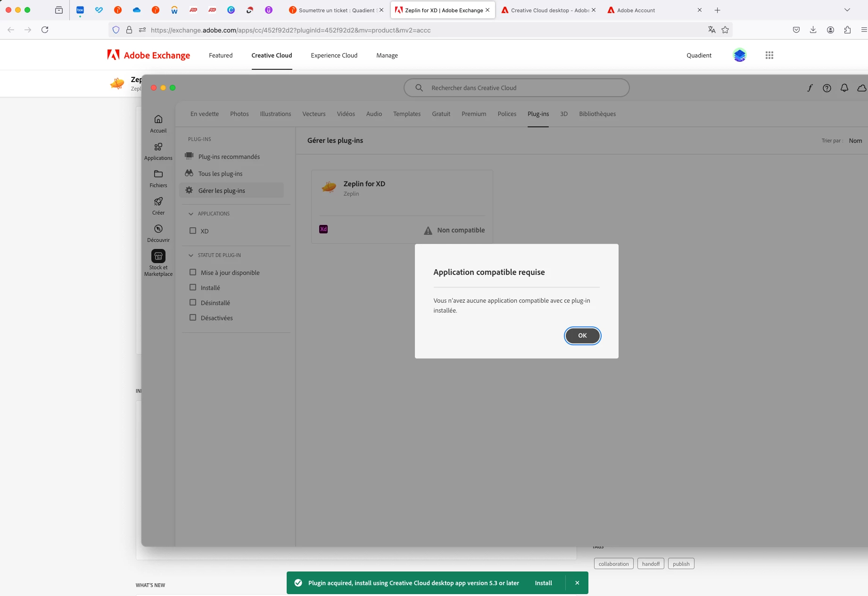Collapse the APPLICATIONS filter section

pos(191,214)
